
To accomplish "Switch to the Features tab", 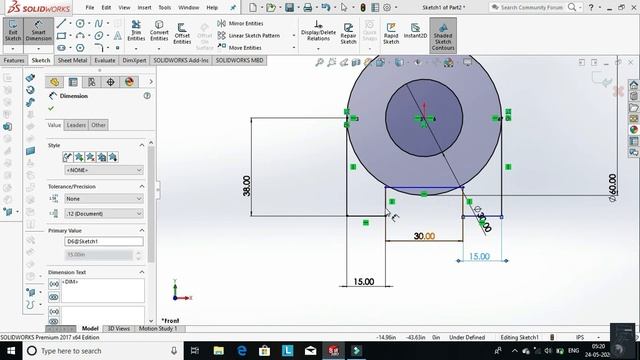I will point(14,60).
